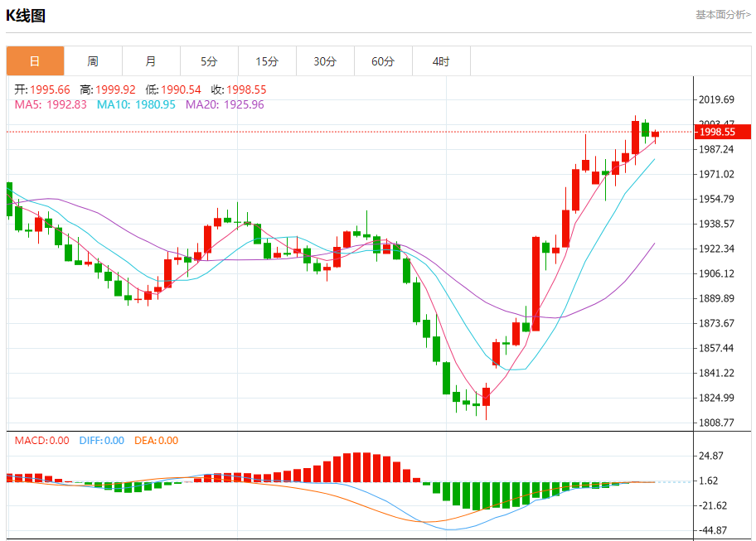Open the 5分 interval tab

(209, 61)
